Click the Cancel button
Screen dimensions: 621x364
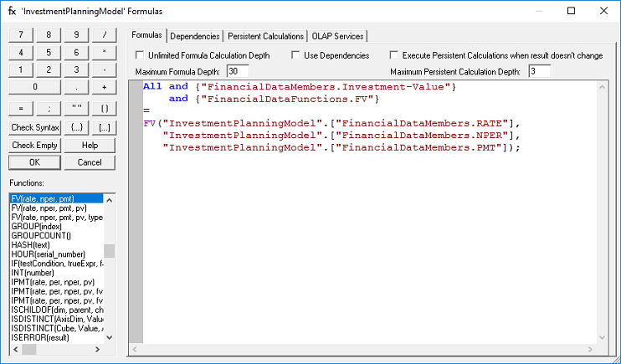tap(90, 162)
